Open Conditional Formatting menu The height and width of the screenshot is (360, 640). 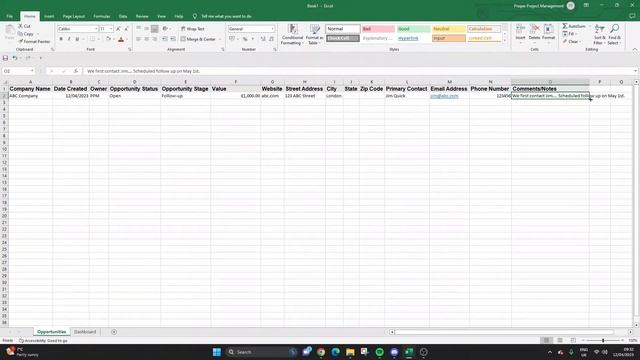pos(292,34)
